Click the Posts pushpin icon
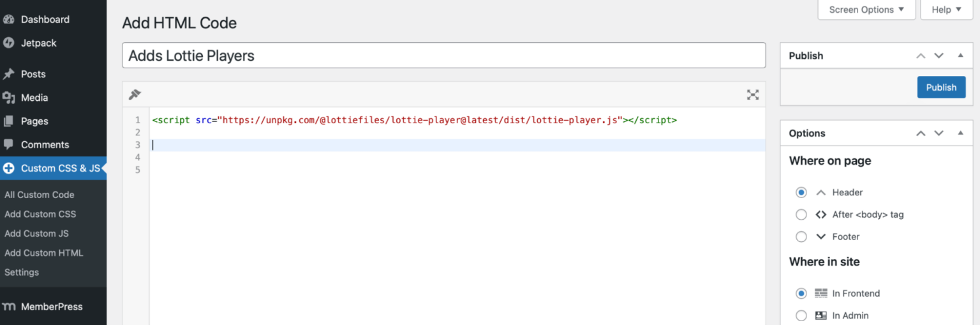The height and width of the screenshot is (325, 980). [x=9, y=74]
